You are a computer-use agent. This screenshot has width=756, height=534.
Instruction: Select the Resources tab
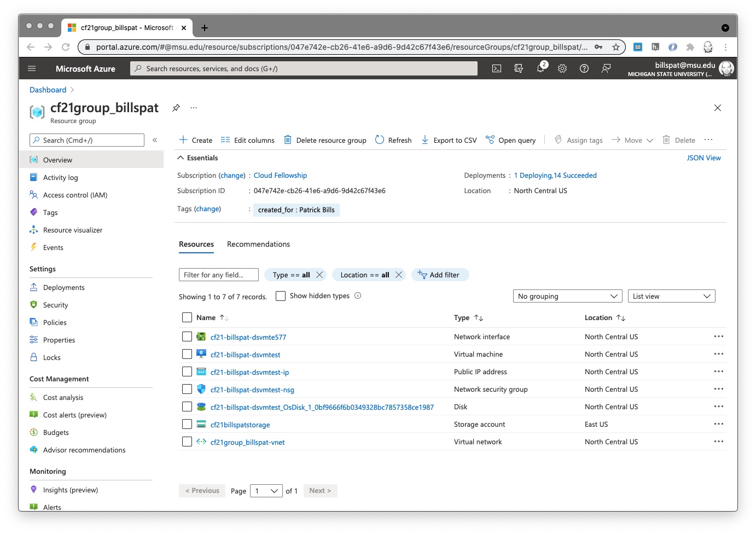[x=196, y=244]
